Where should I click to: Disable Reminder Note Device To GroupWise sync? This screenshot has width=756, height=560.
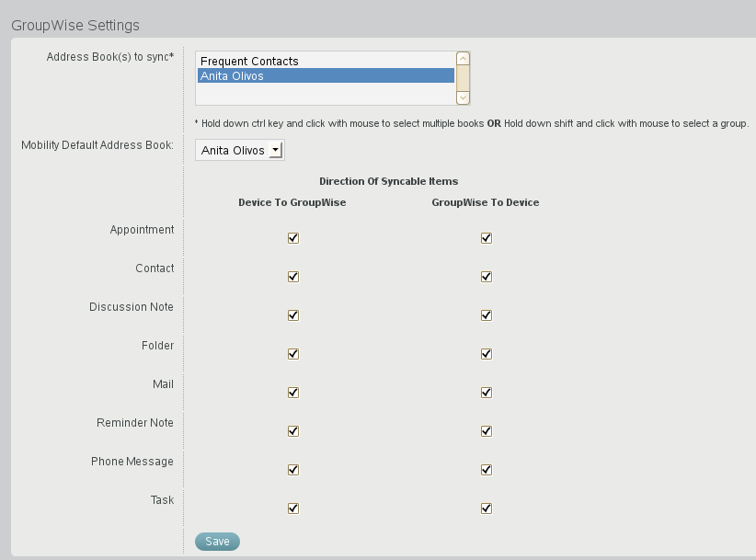(293, 431)
